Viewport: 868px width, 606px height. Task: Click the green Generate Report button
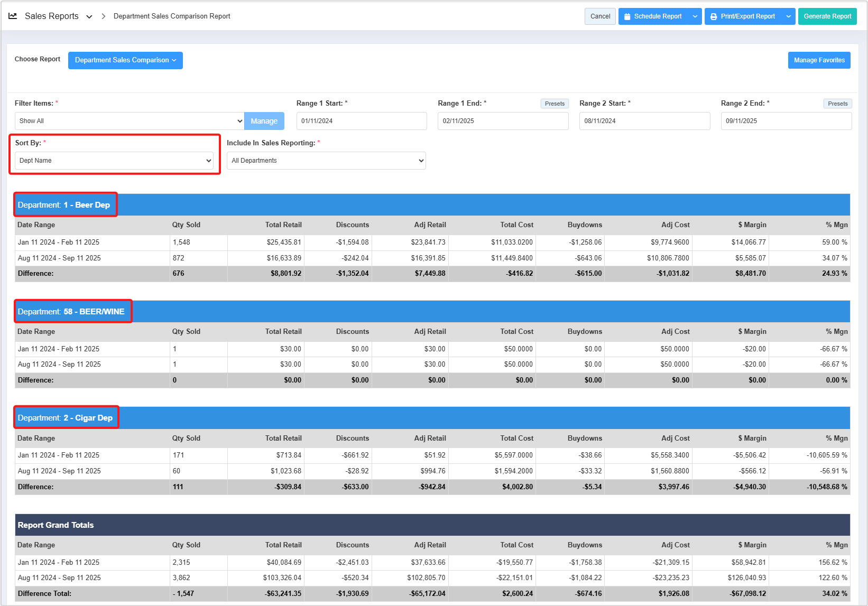pos(827,16)
